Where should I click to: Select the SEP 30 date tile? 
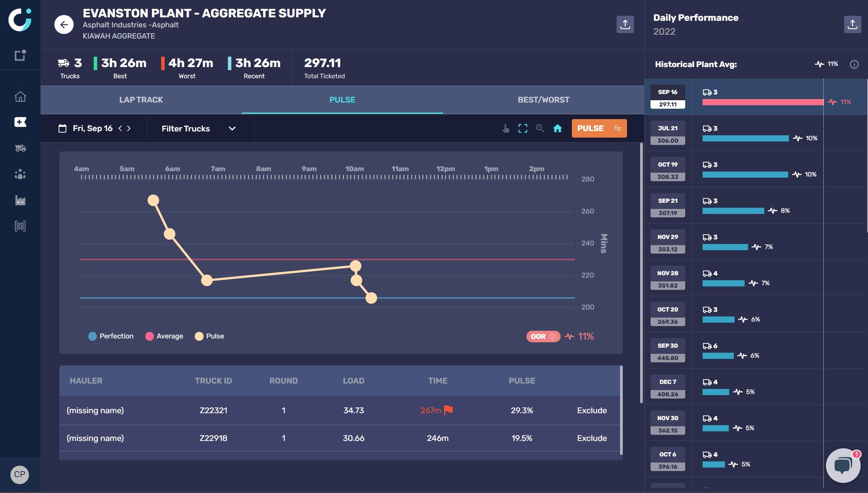668,351
